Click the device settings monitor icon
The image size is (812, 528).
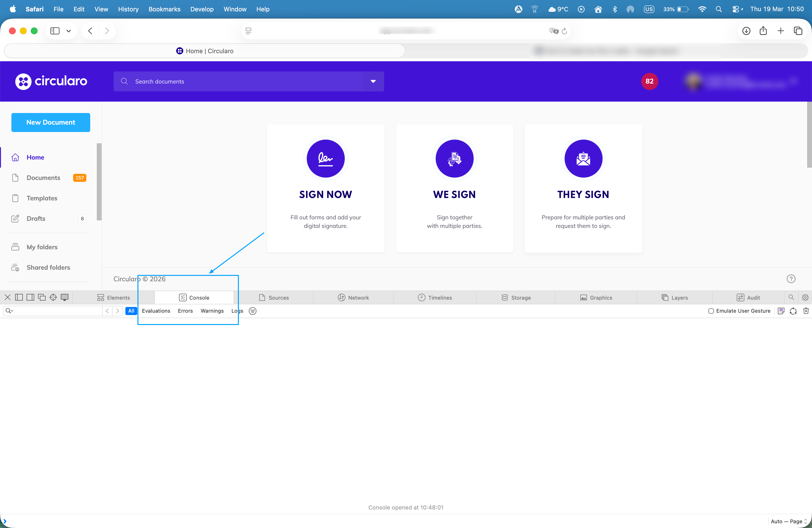pos(65,297)
